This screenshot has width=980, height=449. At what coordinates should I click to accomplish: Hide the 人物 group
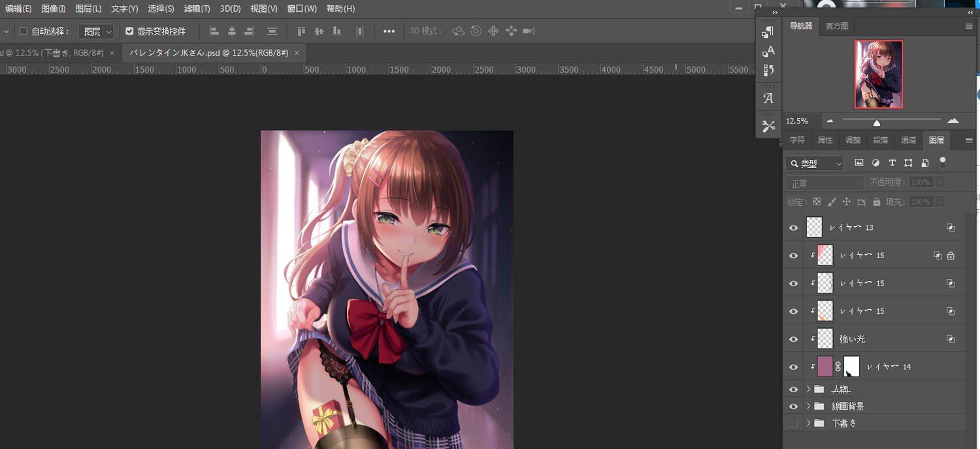pos(794,390)
